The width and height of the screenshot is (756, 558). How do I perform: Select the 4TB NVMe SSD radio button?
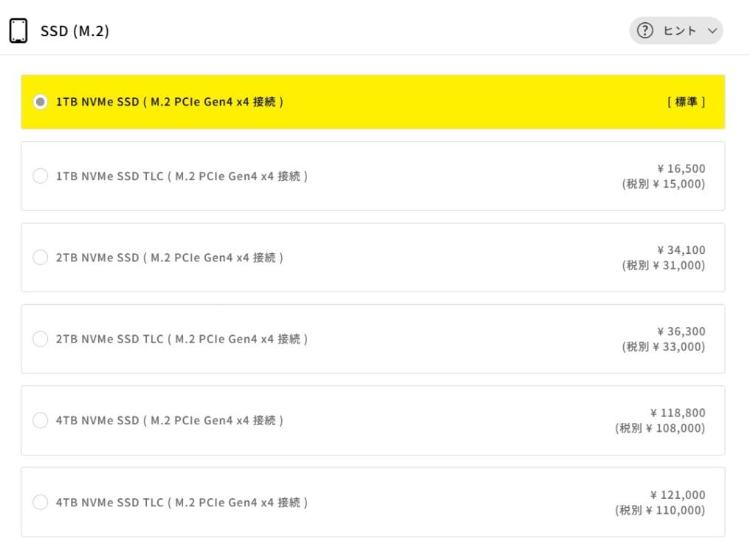(41, 421)
